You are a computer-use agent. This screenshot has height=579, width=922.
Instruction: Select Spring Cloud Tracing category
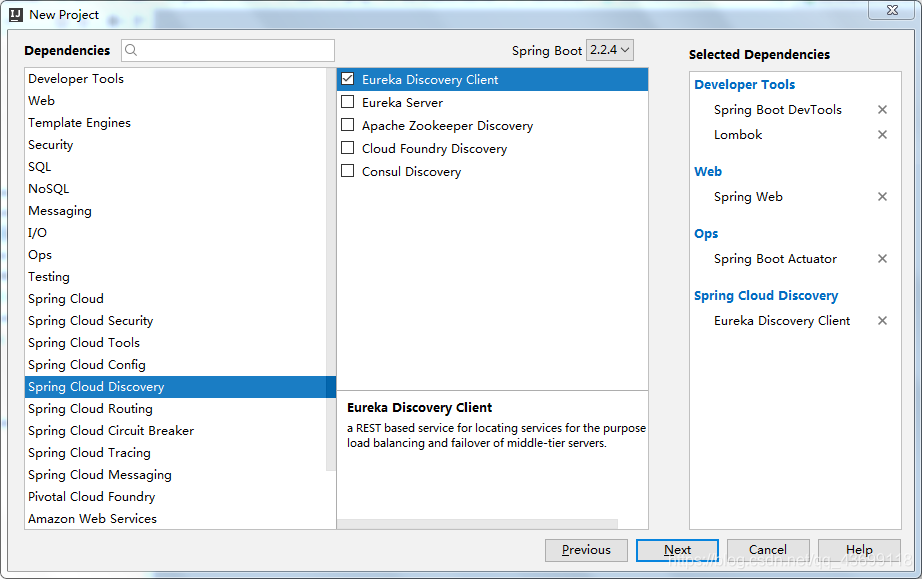click(x=176, y=453)
